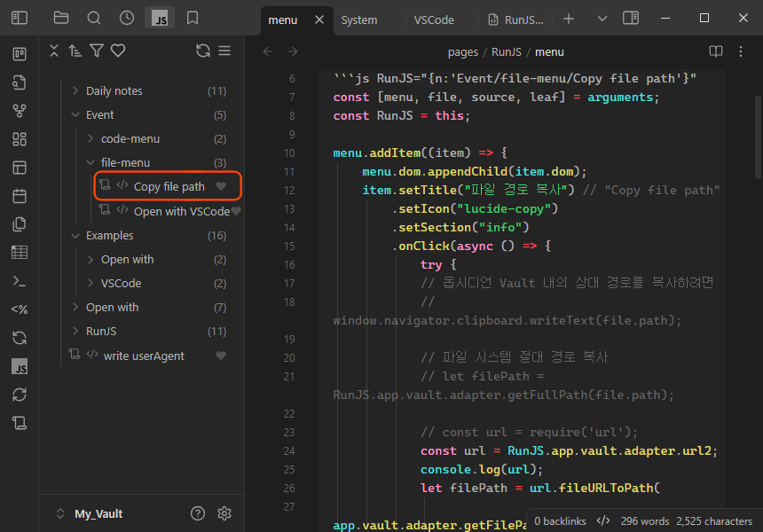Expand the code-menu group
This screenshot has height=532, width=763.
90,138
